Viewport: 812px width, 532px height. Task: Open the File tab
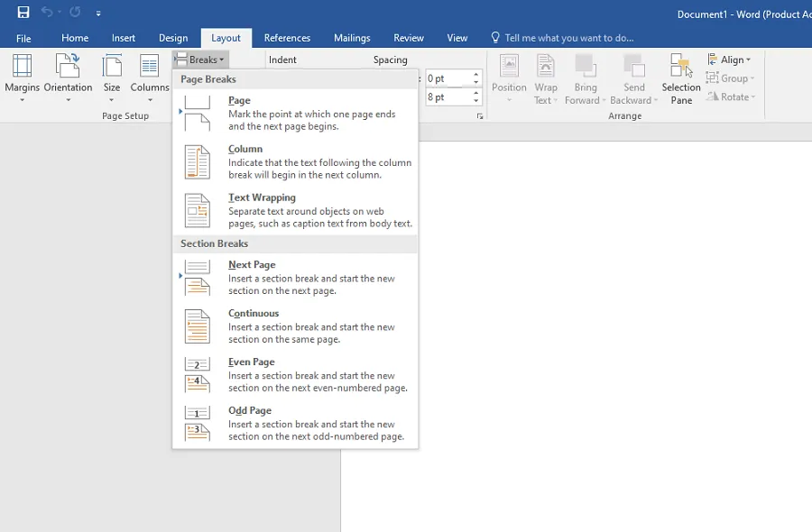(x=23, y=38)
